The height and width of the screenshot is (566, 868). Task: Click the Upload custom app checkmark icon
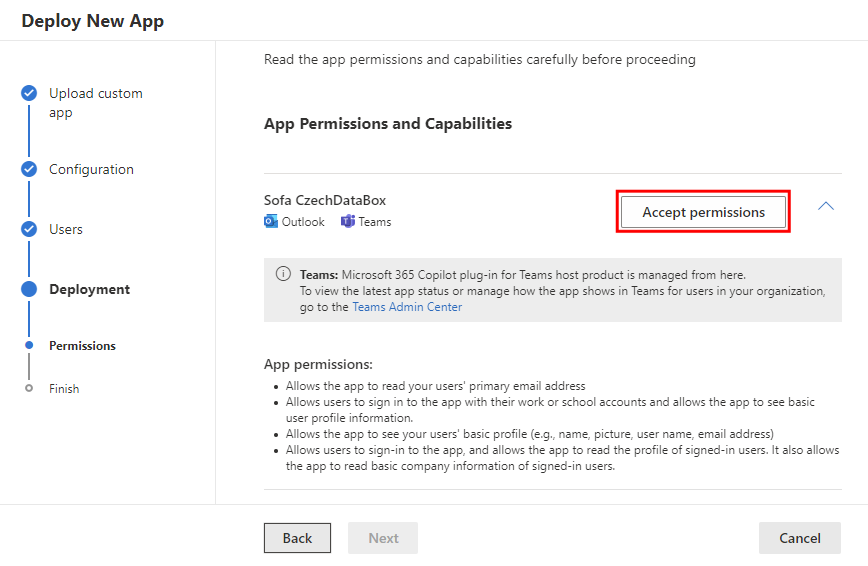pos(29,93)
